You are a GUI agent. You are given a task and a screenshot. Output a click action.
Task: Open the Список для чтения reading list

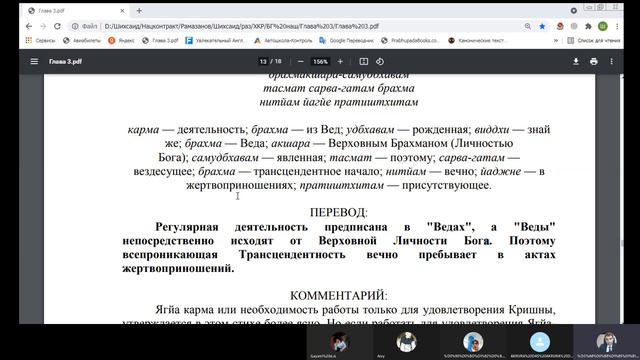click(594, 40)
